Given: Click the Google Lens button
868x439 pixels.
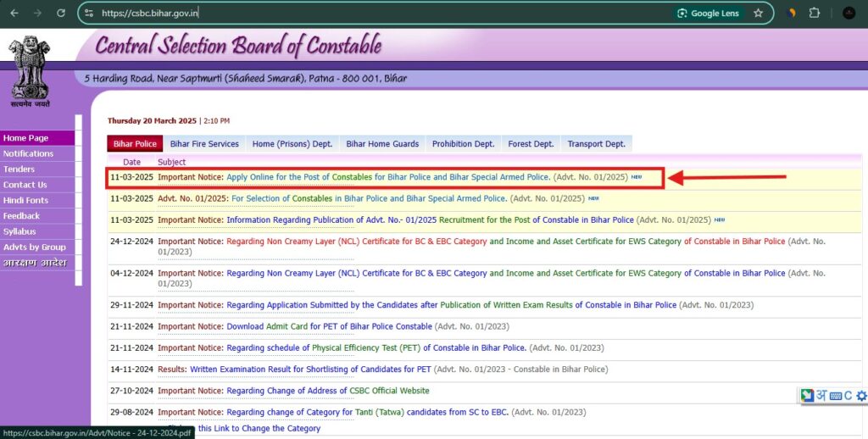Looking at the screenshot, I should pos(708,14).
